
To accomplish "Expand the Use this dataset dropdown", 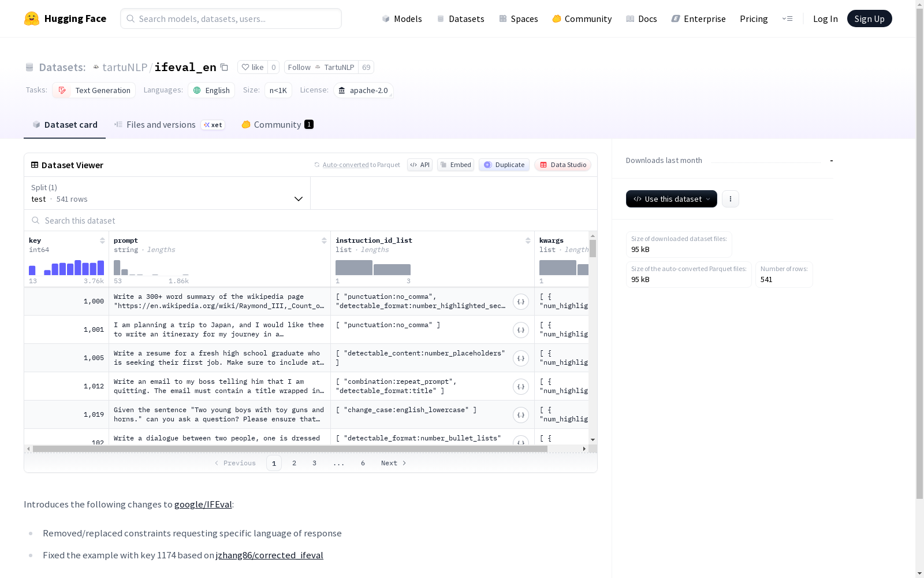I will [x=672, y=199].
